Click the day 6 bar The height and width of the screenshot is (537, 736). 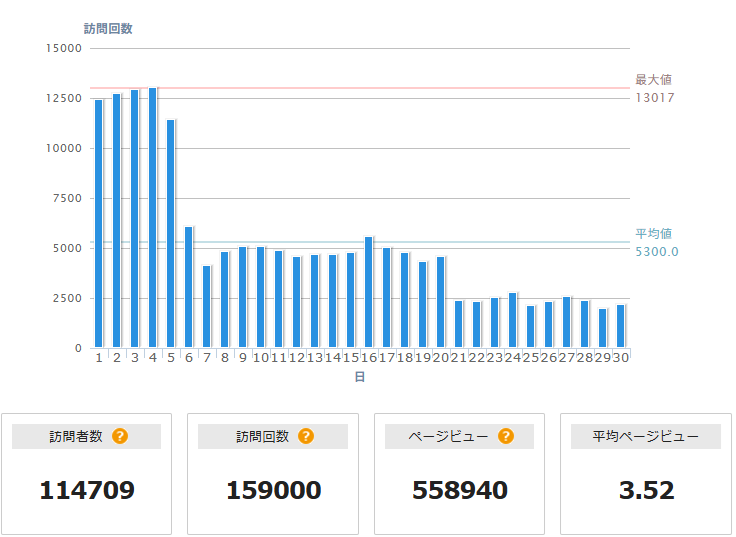point(188,287)
